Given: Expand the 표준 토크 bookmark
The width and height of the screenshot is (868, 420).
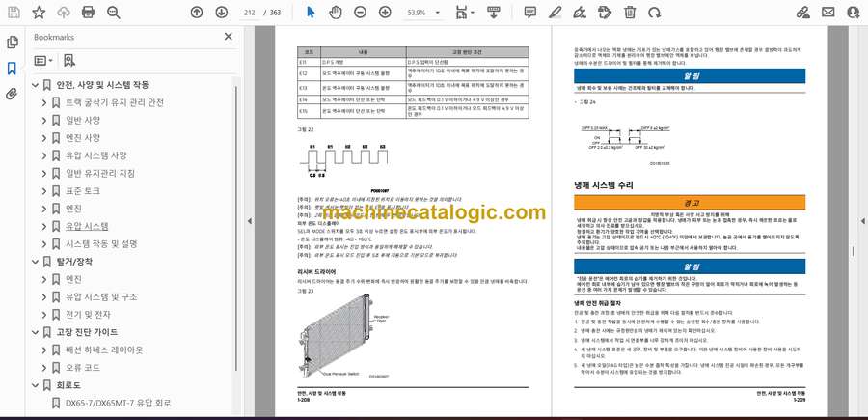Looking at the screenshot, I should click(44, 191).
